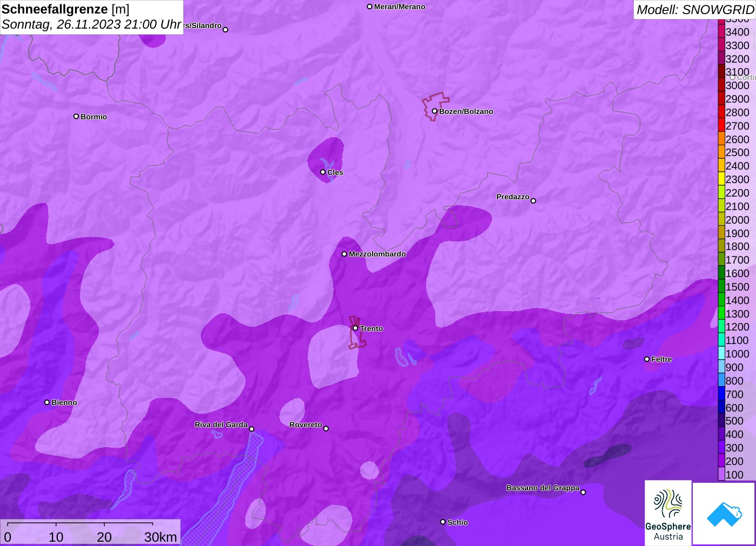Click the Bozen/Bolzano city marker dot

pyautogui.click(x=434, y=111)
